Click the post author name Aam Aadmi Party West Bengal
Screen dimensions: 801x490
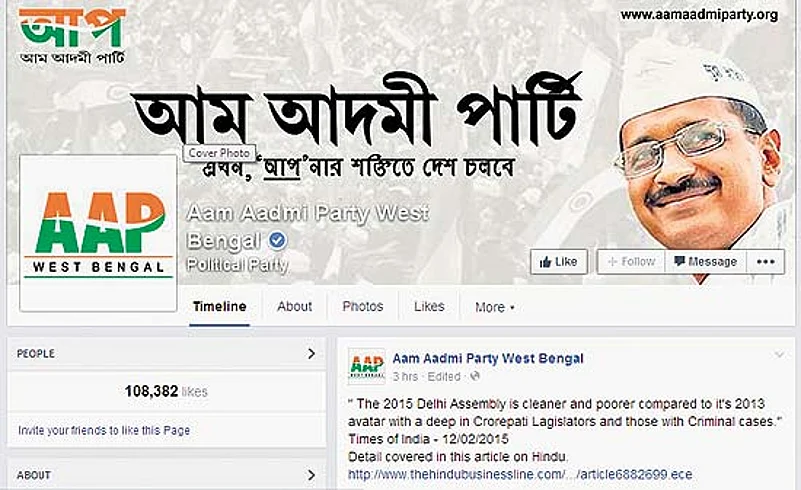(x=488, y=359)
